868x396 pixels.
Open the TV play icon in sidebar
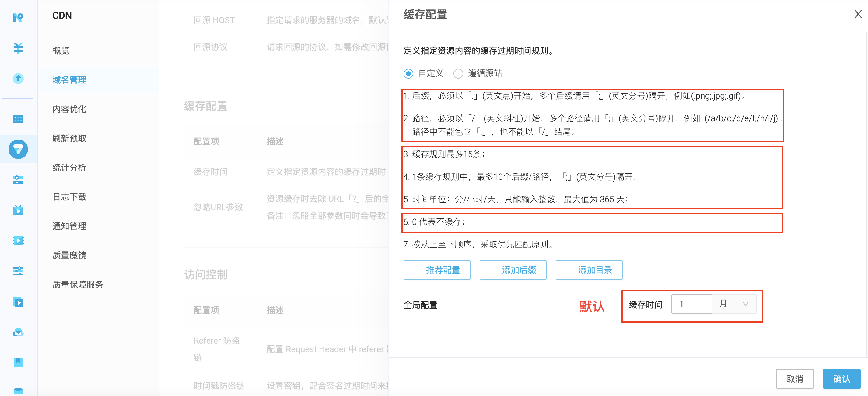pos(18,210)
